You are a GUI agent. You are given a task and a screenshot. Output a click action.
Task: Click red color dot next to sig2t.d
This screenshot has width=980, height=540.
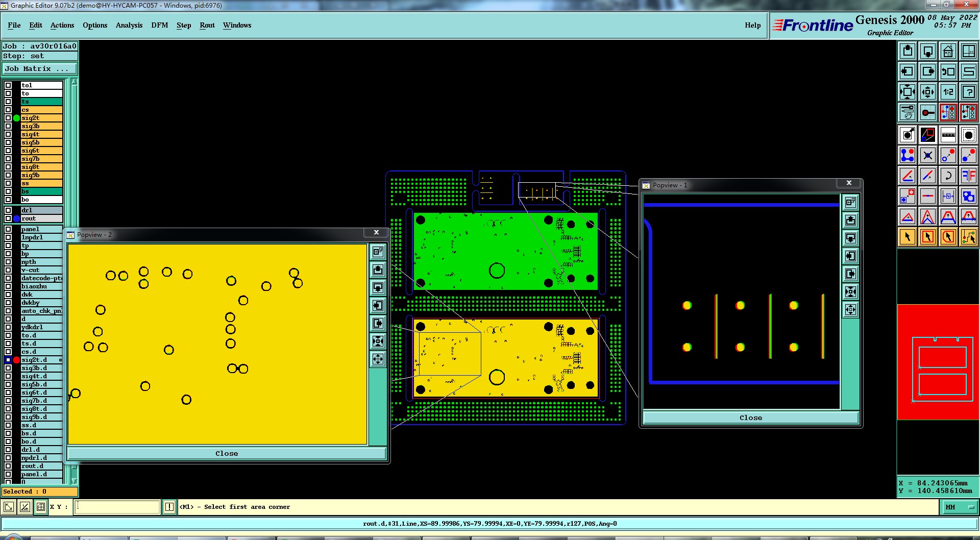[x=16, y=360]
